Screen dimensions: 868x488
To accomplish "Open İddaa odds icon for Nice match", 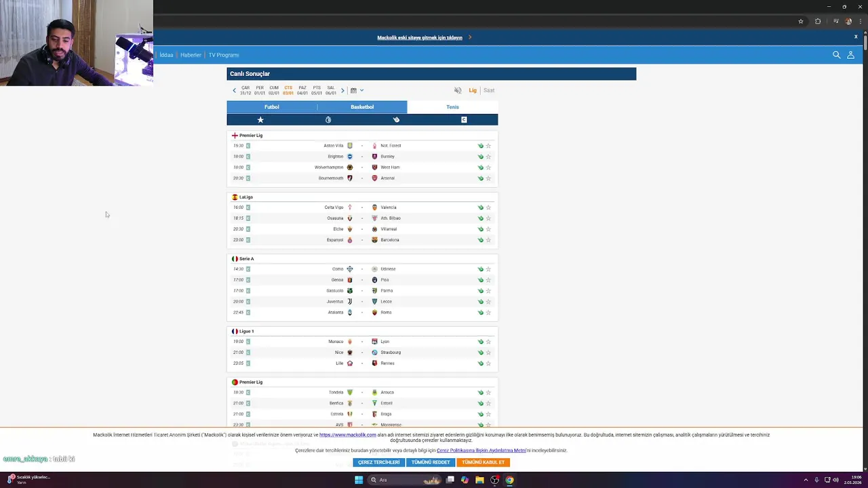I will [480, 352].
